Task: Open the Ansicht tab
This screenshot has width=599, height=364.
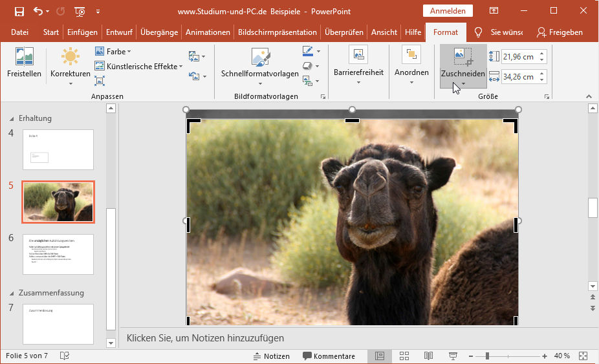Action: [x=384, y=32]
